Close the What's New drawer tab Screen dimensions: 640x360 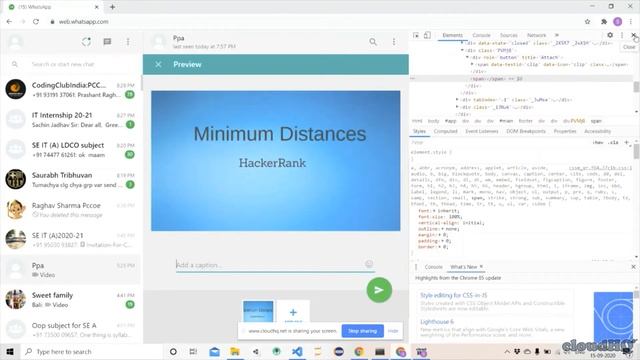[481, 267]
